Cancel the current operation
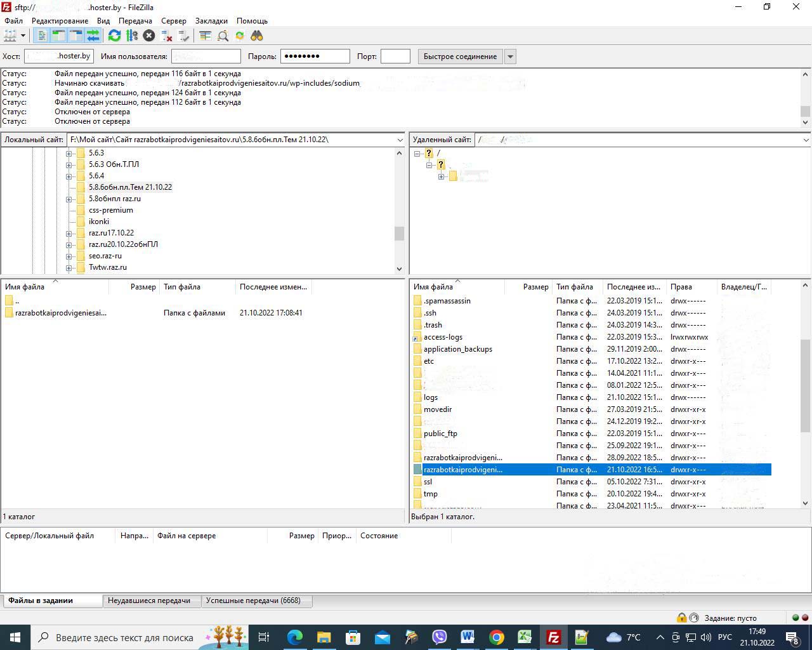This screenshot has width=812, height=650. pos(149,36)
